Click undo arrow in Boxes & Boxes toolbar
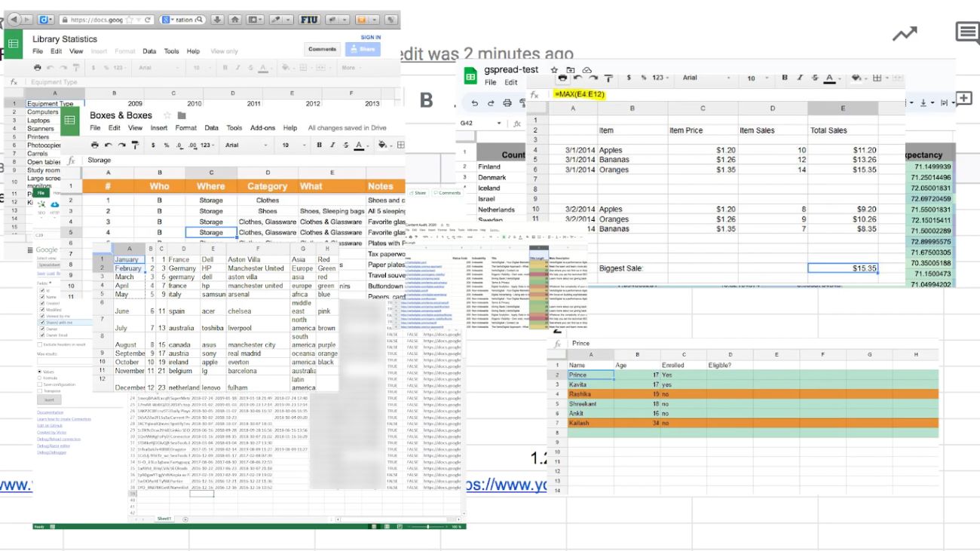 [109, 145]
